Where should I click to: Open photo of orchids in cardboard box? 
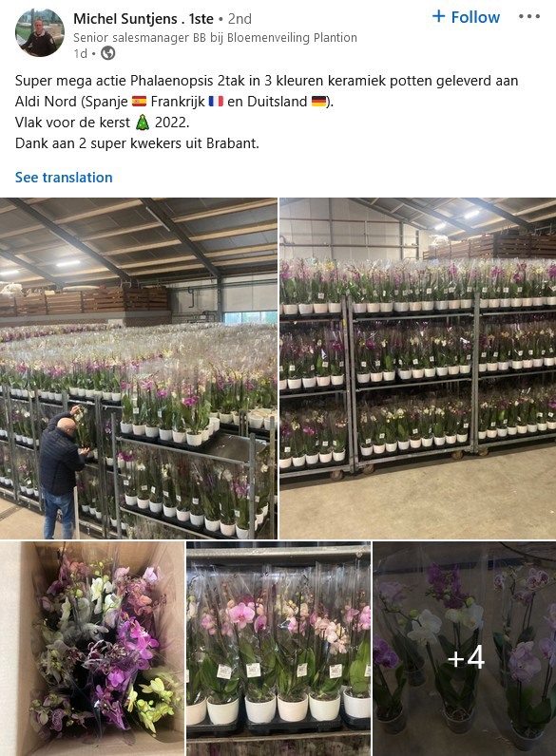(92, 649)
